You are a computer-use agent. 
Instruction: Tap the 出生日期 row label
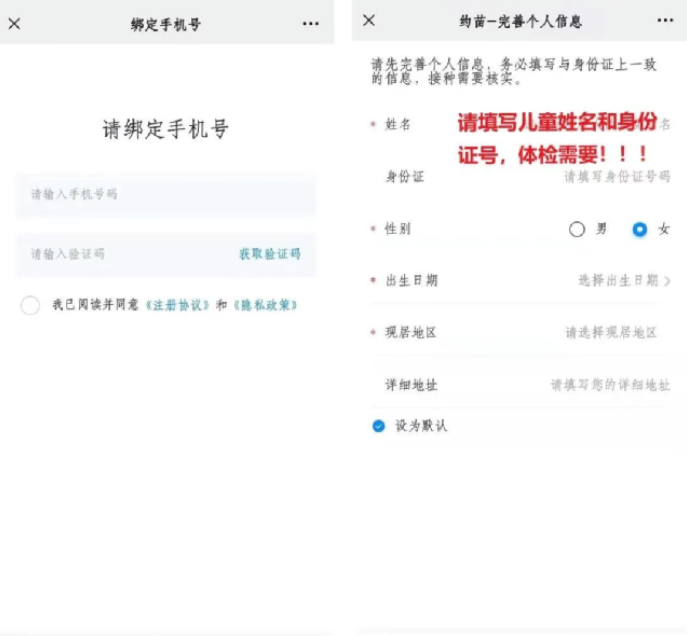(x=411, y=281)
